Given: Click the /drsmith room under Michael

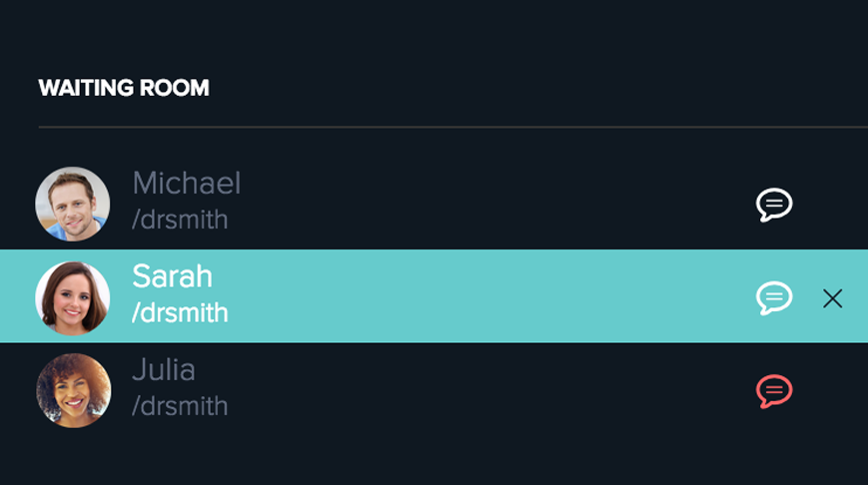Looking at the screenshot, I should point(180,220).
